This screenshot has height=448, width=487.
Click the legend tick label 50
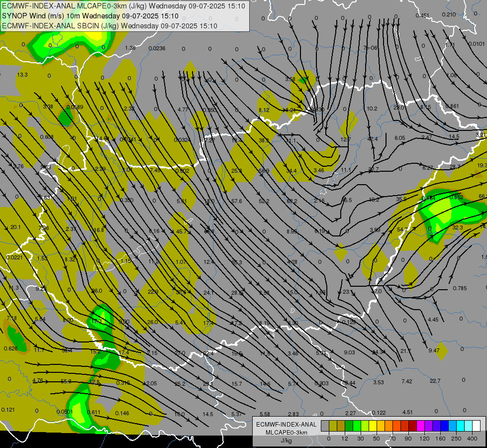coord(376,439)
